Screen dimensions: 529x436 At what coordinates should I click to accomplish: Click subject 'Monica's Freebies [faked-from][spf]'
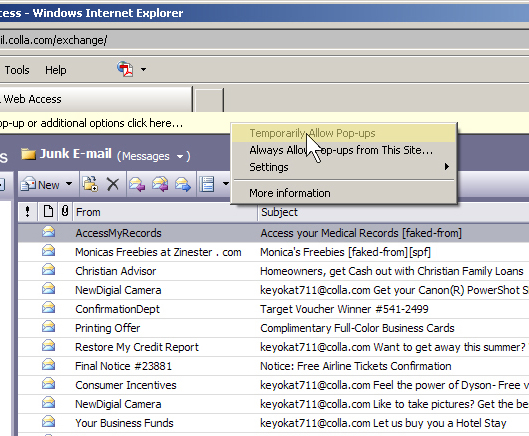[345, 252]
